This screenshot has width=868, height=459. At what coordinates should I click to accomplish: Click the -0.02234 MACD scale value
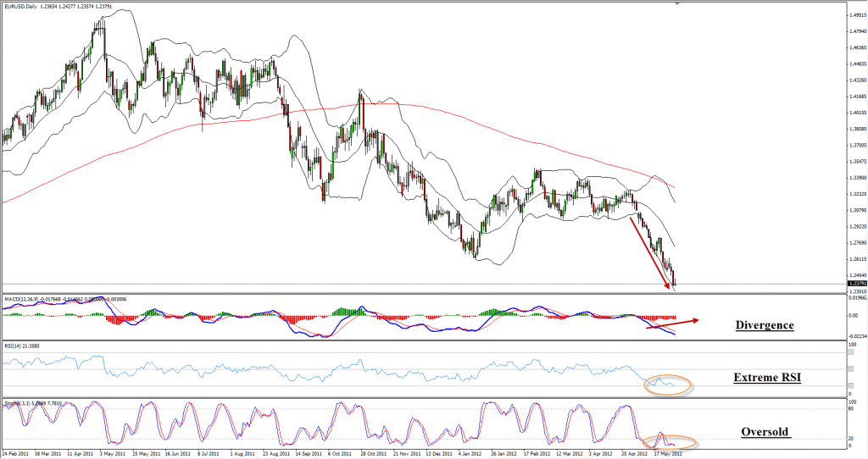858,335
